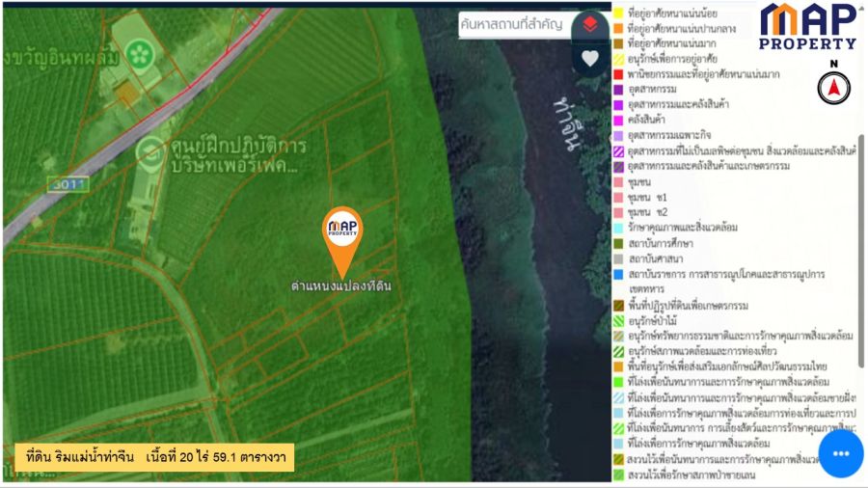Click the north compass icon
This screenshot has height=488, width=868.
click(x=833, y=86)
